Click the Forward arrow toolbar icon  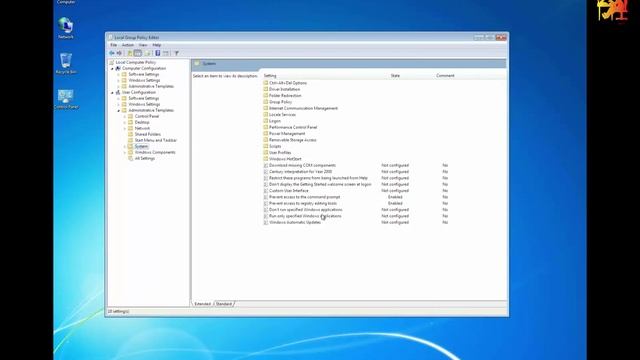click(x=119, y=53)
